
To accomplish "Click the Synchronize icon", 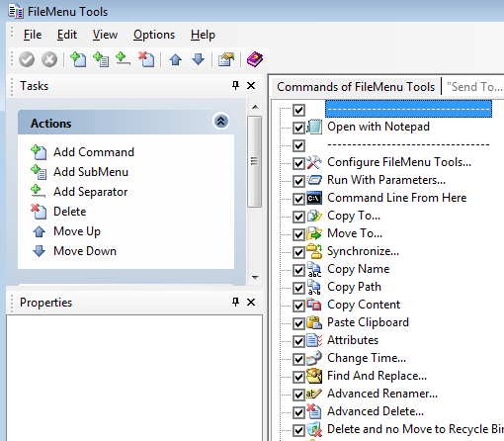I will pos(314,251).
